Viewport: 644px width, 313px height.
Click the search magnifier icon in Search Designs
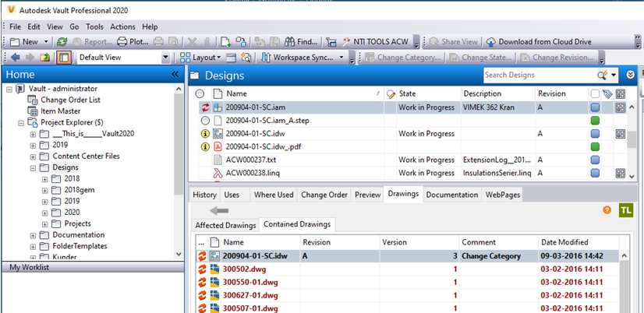[x=602, y=75]
